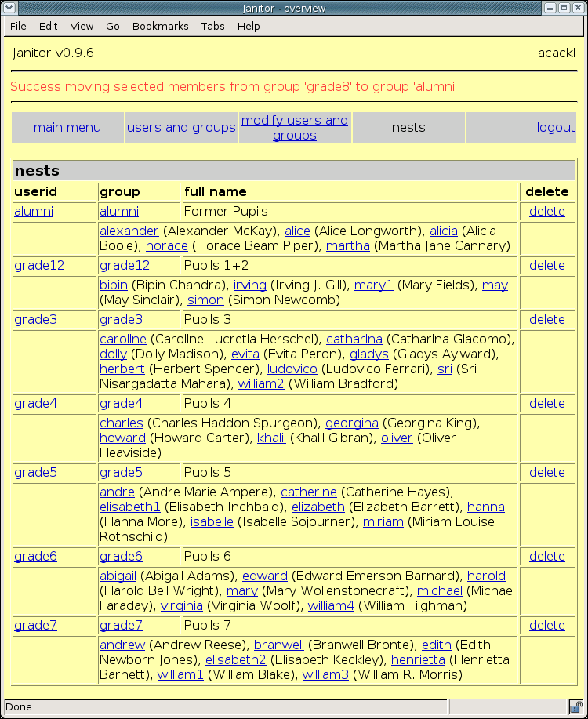Open user caroline's link
The image size is (588, 719).
tap(123, 340)
